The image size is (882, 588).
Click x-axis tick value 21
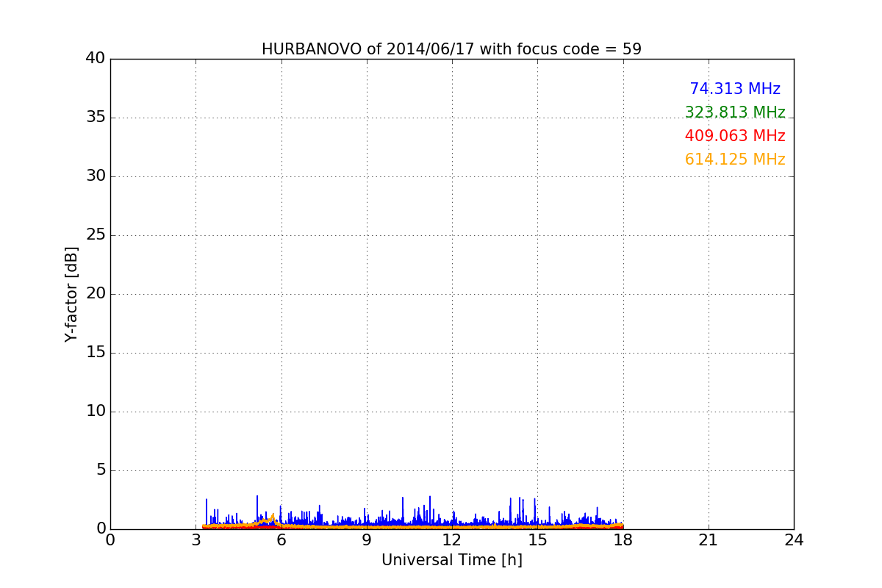click(x=709, y=540)
